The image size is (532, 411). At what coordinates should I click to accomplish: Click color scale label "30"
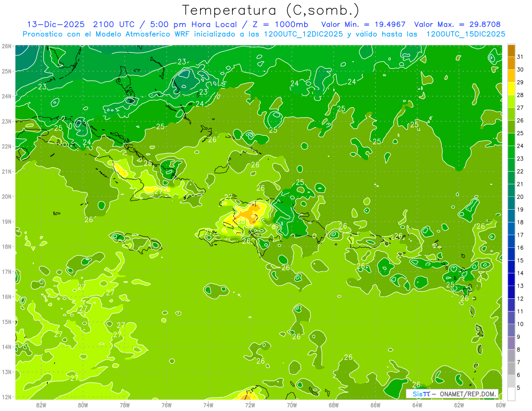(520, 70)
